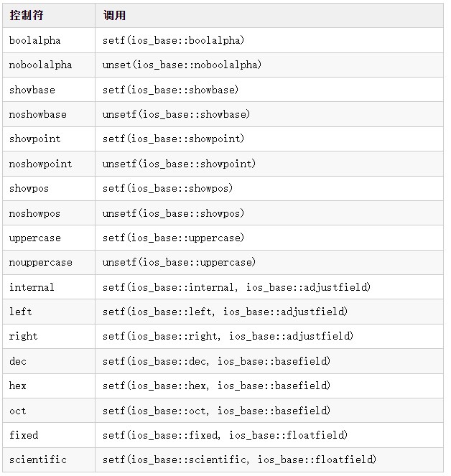Click the noshowpos manipulator name
The image size is (451, 476).
[35, 213]
